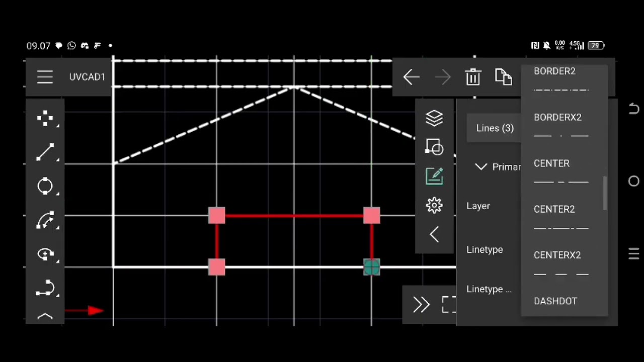Screen dimensions: 644x362
Task: Tap the Android home circle button
Action: click(634, 181)
